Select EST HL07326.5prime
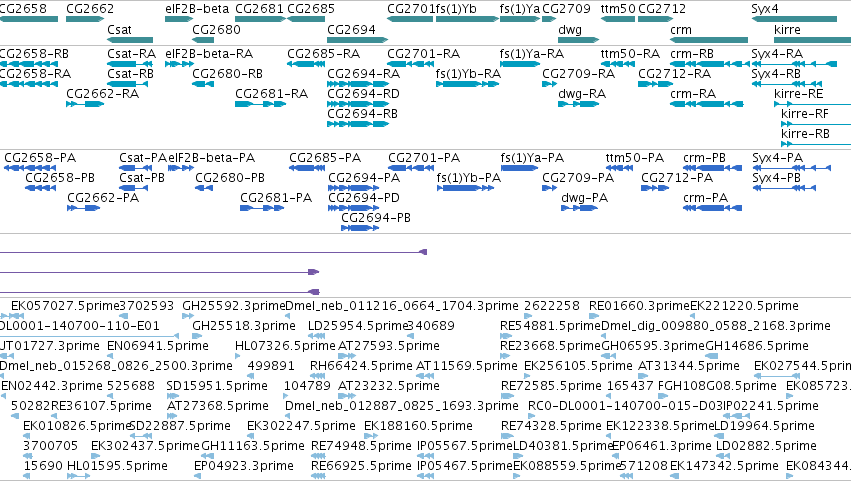Screen dimensions: 851x481 [240, 356]
